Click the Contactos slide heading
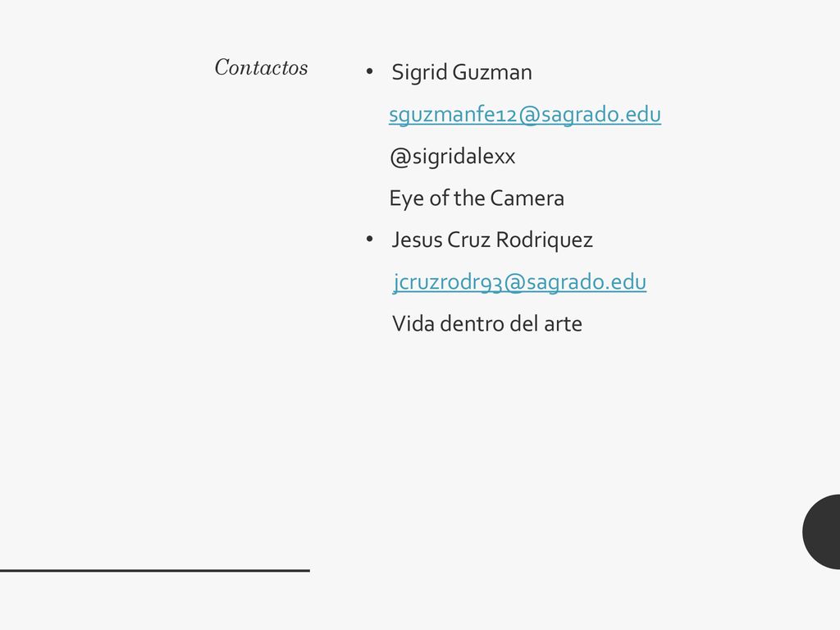The width and height of the screenshot is (840, 630). point(261,67)
